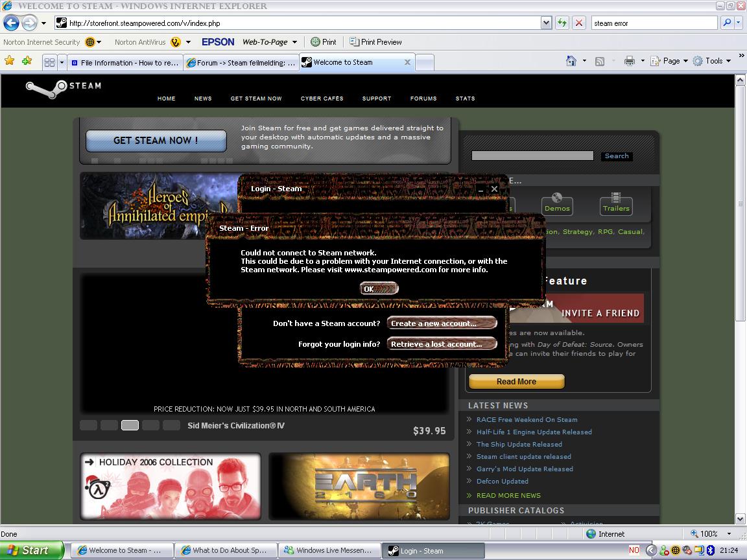Click the store Search button
This screenshot has height=560, width=747.
pos(617,156)
